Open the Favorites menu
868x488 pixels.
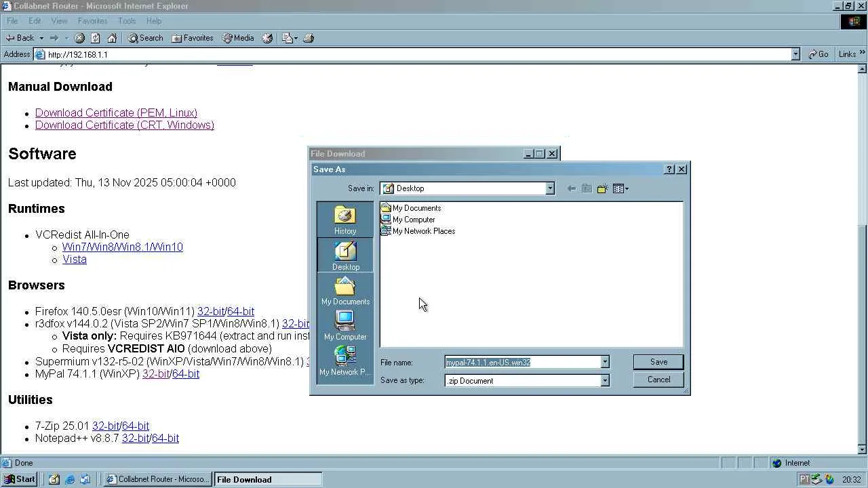click(92, 21)
